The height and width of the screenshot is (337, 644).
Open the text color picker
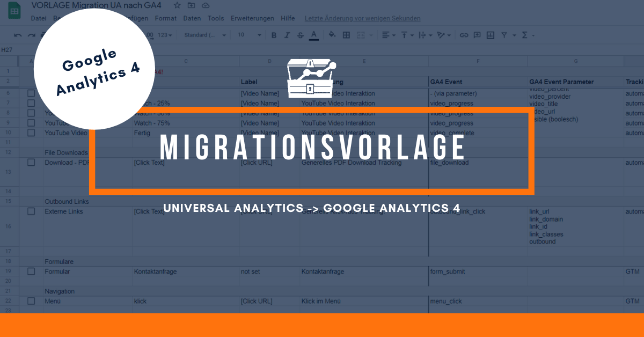coord(314,35)
